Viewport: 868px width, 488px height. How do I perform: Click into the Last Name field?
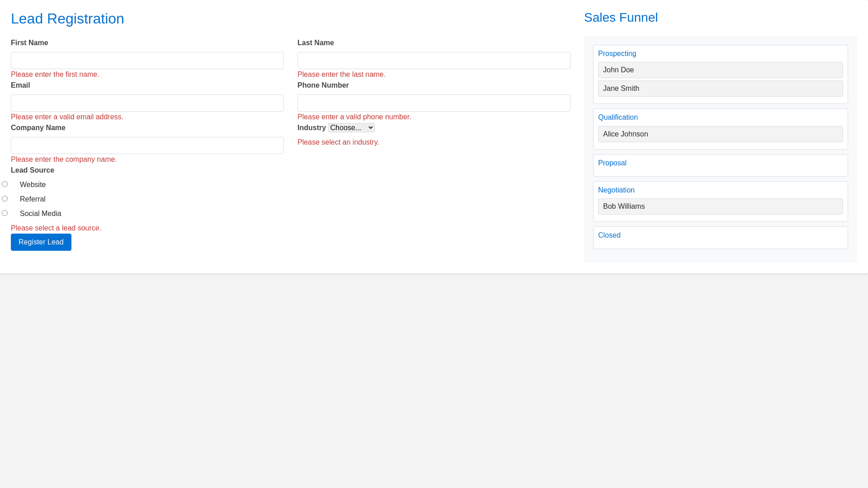point(434,61)
